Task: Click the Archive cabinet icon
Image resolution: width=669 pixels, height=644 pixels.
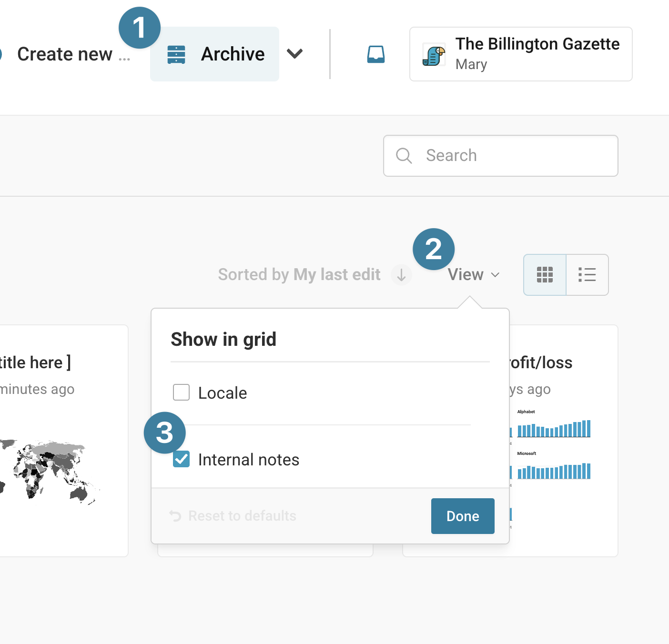Action: [176, 54]
